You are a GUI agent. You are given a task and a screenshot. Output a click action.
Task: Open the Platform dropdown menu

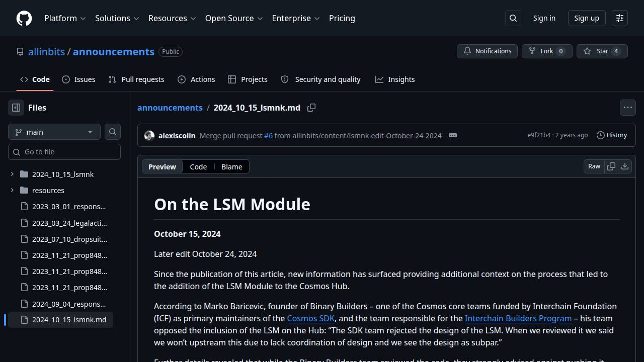(x=65, y=18)
